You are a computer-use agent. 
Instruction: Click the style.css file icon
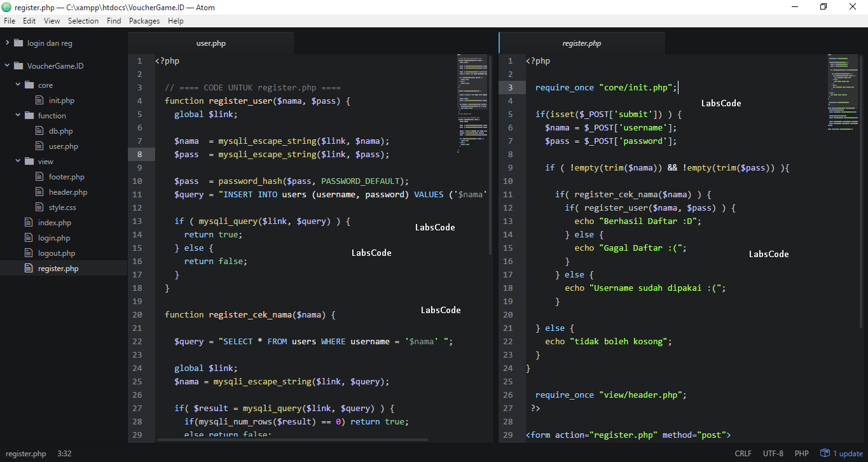pos(39,207)
